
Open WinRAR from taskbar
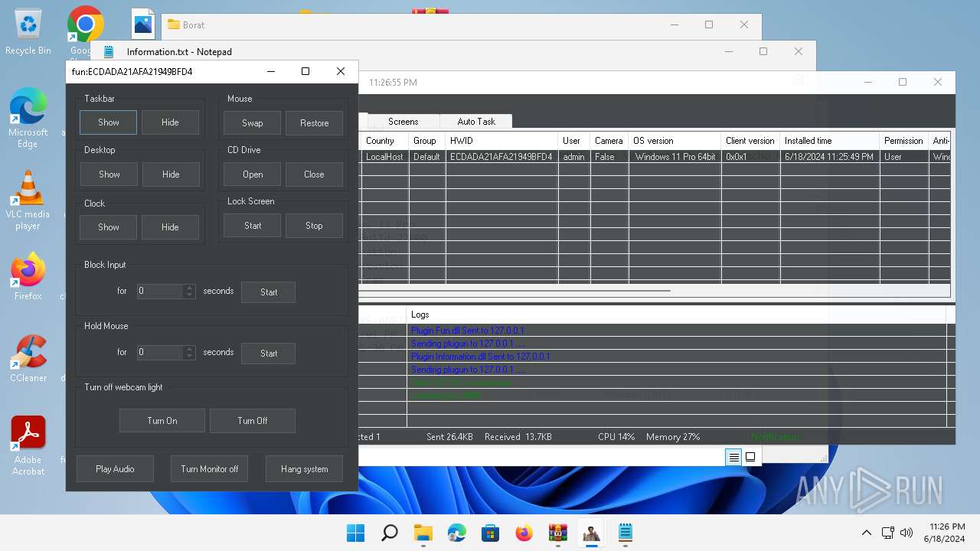[557, 533]
